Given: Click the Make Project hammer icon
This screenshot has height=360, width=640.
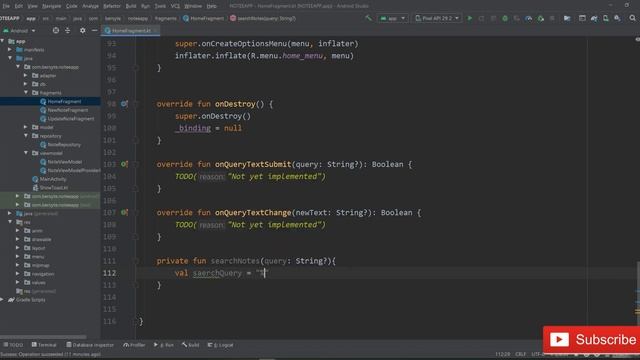Looking at the screenshot, I should pos(369,18).
